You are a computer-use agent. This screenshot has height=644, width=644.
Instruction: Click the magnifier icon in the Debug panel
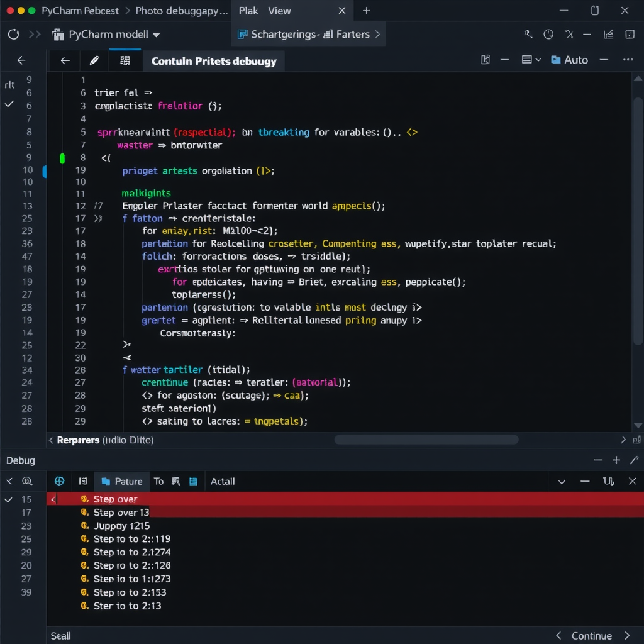(28, 480)
